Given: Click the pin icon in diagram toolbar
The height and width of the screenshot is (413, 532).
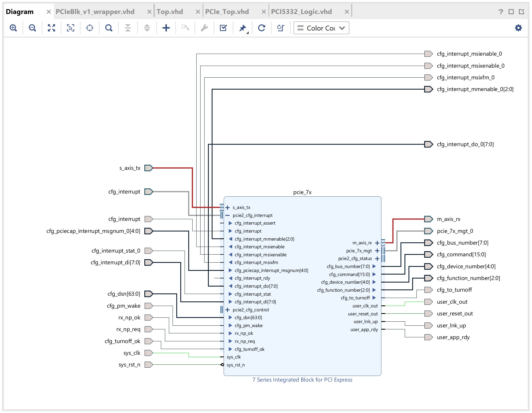Looking at the screenshot, I should [243, 28].
